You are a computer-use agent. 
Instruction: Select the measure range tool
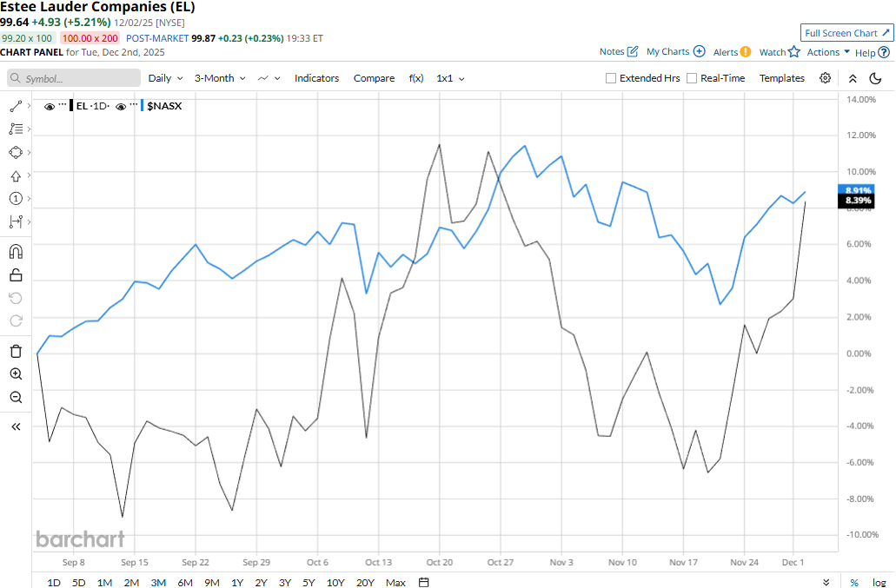[x=16, y=222]
